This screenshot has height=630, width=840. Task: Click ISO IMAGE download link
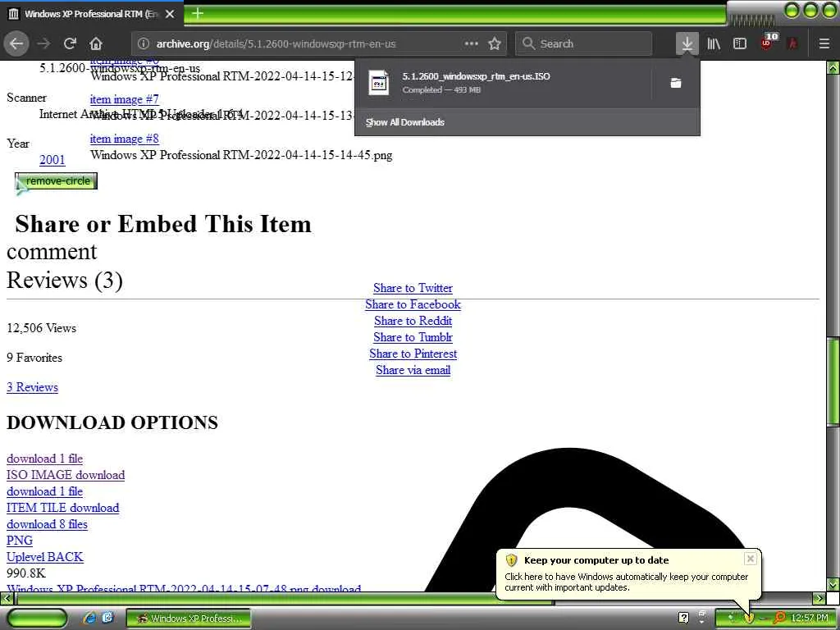pos(66,475)
